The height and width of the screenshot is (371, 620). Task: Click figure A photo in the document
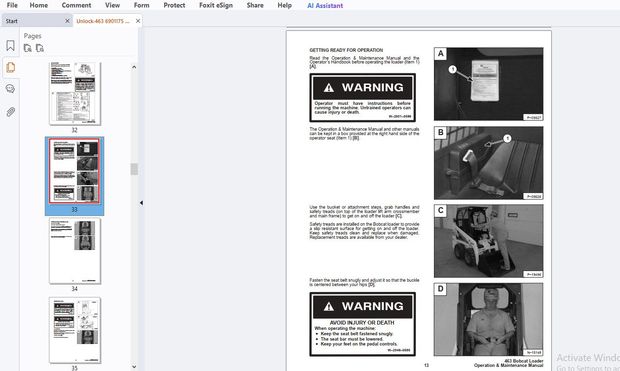[488, 84]
